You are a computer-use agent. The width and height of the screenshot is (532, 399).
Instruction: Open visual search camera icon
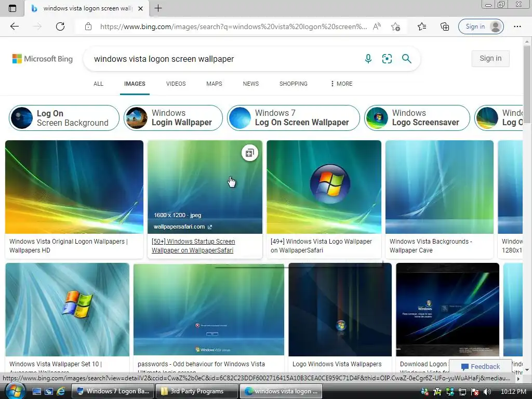coord(387,59)
